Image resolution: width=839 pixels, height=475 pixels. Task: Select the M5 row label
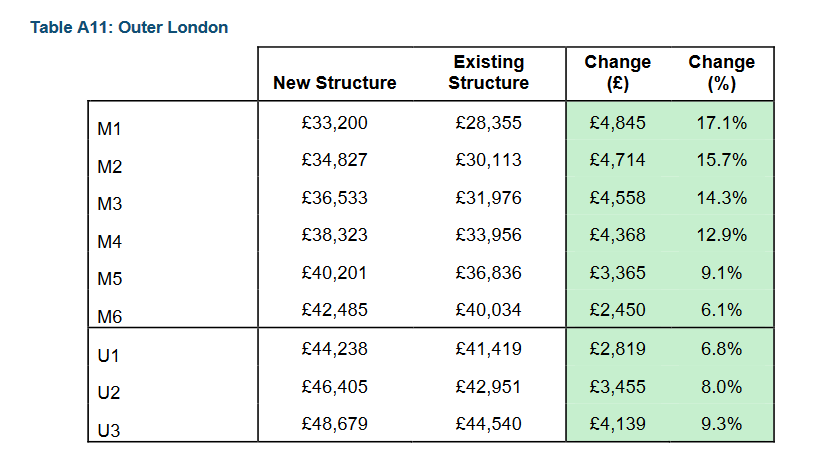click(110, 279)
